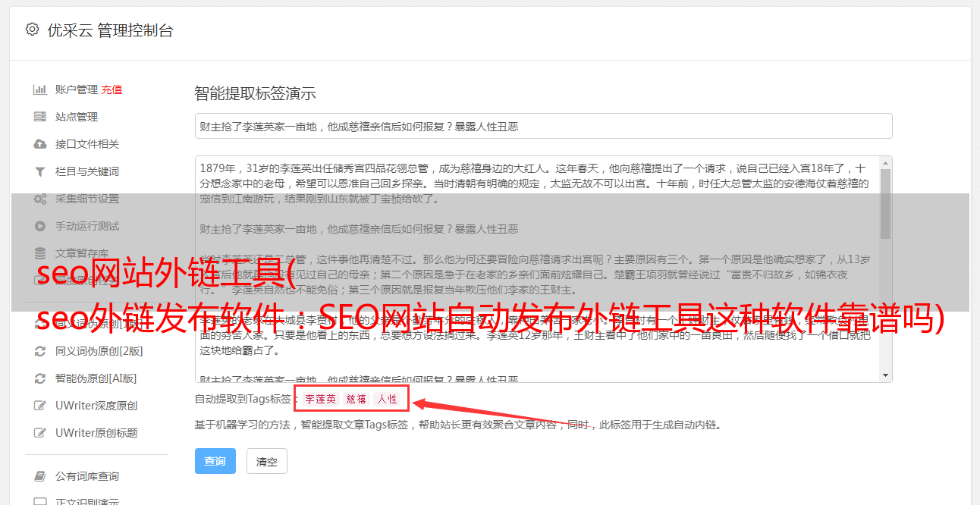Click the title input field with 财主抢了李莲英家一亩地
The height and width of the screenshot is (505, 980).
pos(543,126)
